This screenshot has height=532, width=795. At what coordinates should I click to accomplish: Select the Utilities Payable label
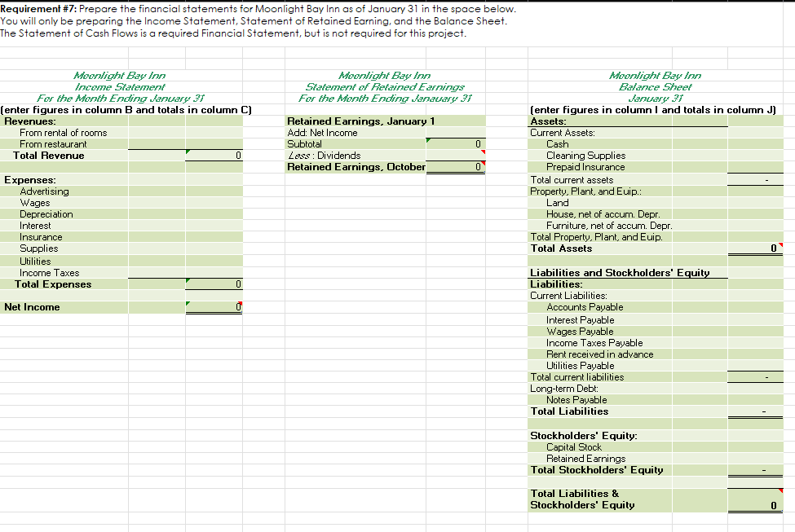click(580, 366)
